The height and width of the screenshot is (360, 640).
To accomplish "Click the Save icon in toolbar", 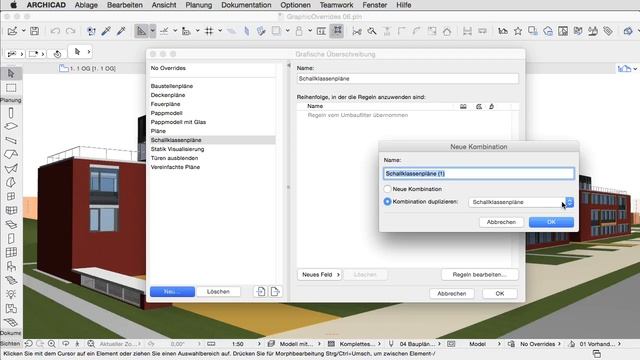I will point(34,31).
